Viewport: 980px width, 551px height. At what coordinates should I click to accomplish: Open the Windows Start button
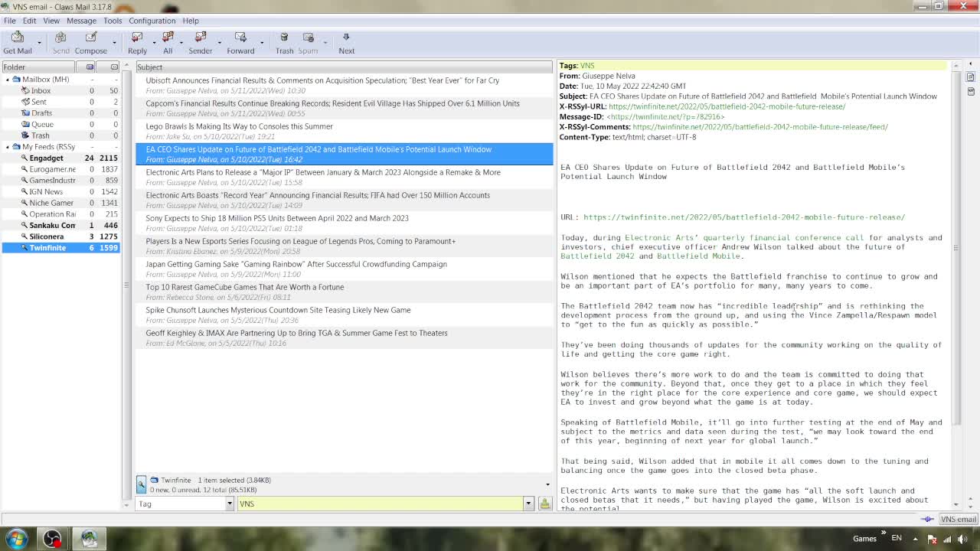click(x=17, y=539)
